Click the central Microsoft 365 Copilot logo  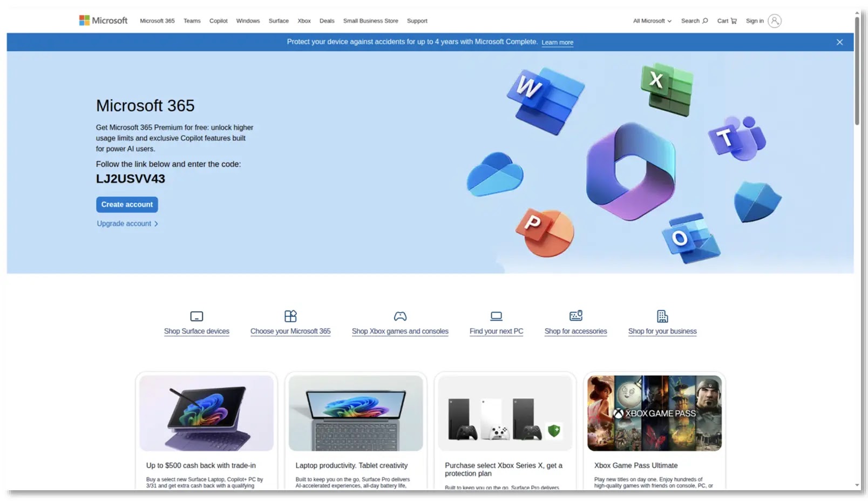pyautogui.click(x=630, y=172)
